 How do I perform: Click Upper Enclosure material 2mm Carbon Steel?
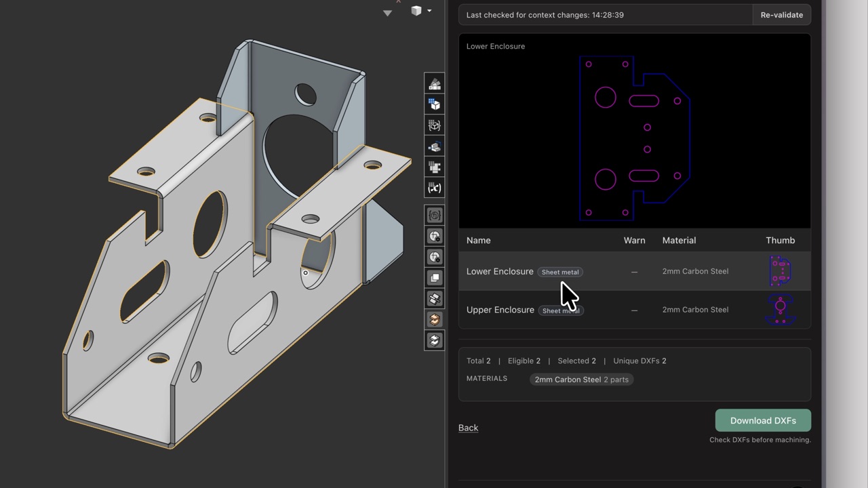695,310
